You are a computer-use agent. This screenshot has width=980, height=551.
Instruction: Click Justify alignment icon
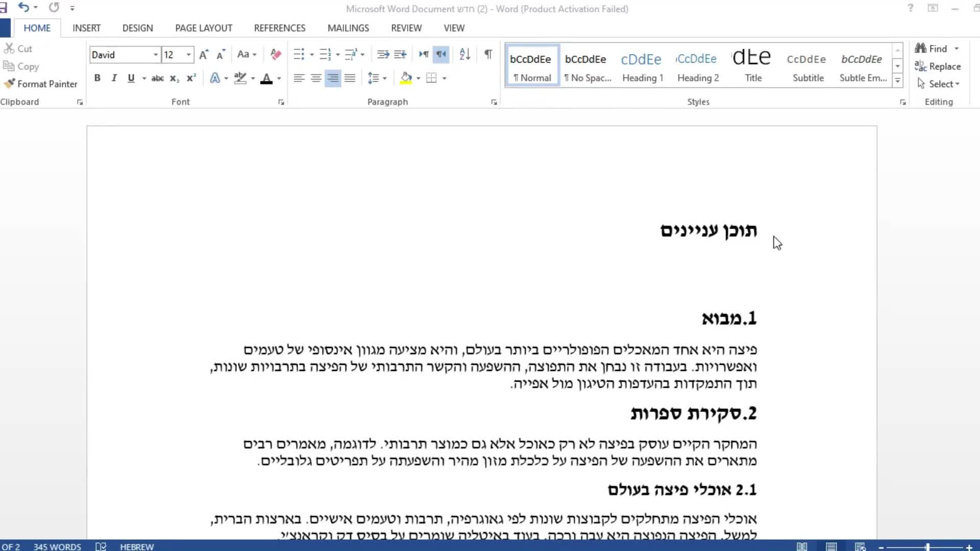[x=350, y=78]
